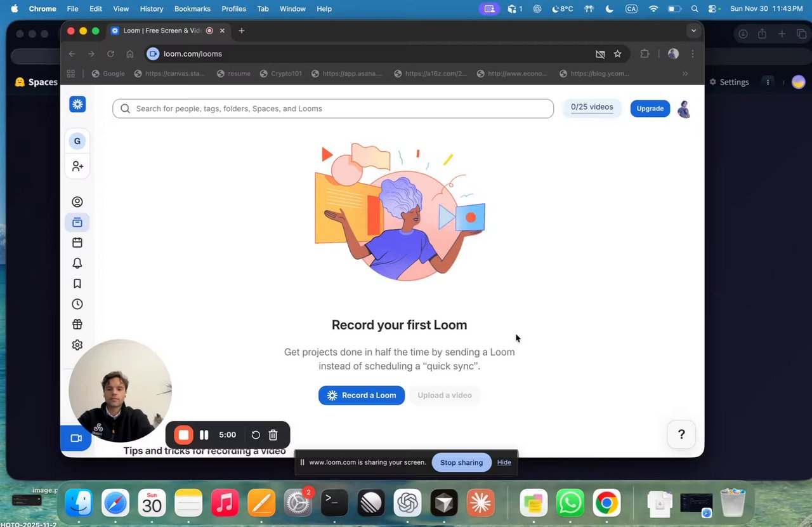Click the blue camera button in sidebar
812x527 pixels.
(x=76, y=438)
